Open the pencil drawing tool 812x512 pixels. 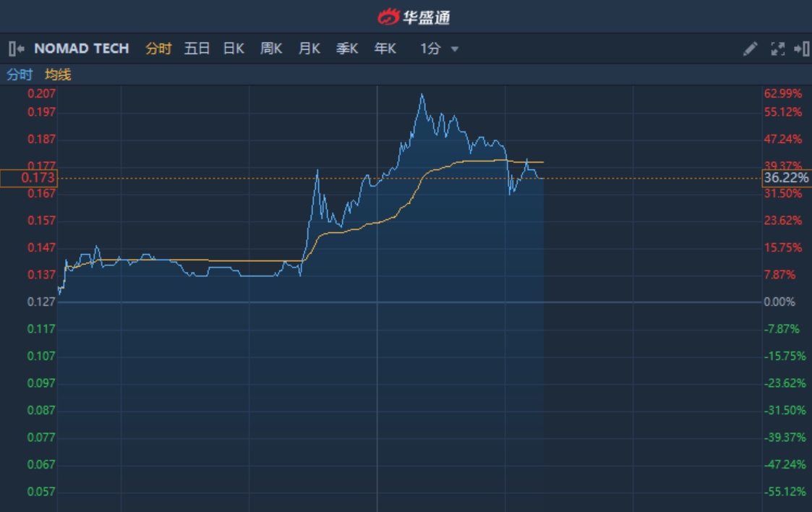pos(750,48)
